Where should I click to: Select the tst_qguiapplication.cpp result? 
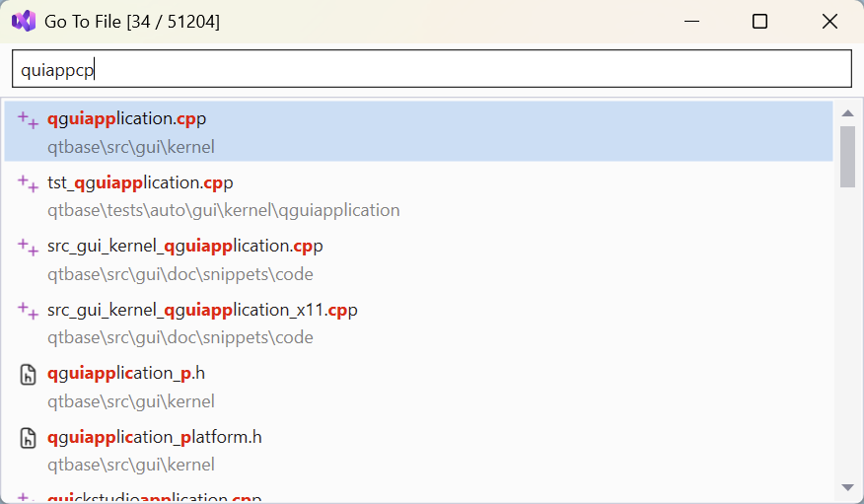point(140,182)
